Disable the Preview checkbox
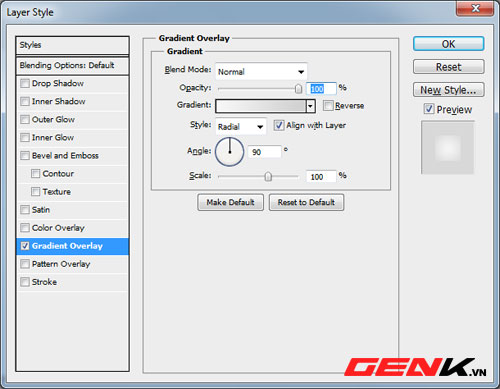 pos(429,109)
